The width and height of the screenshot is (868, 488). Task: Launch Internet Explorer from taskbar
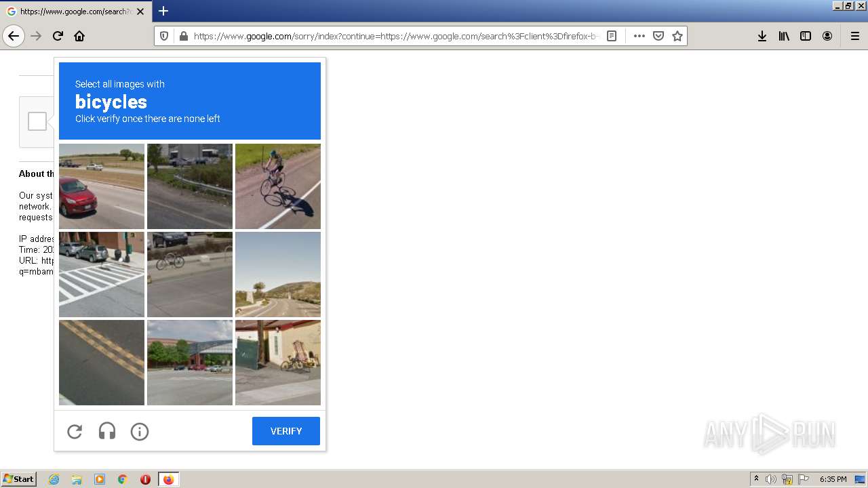pyautogui.click(x=54, y=479)
